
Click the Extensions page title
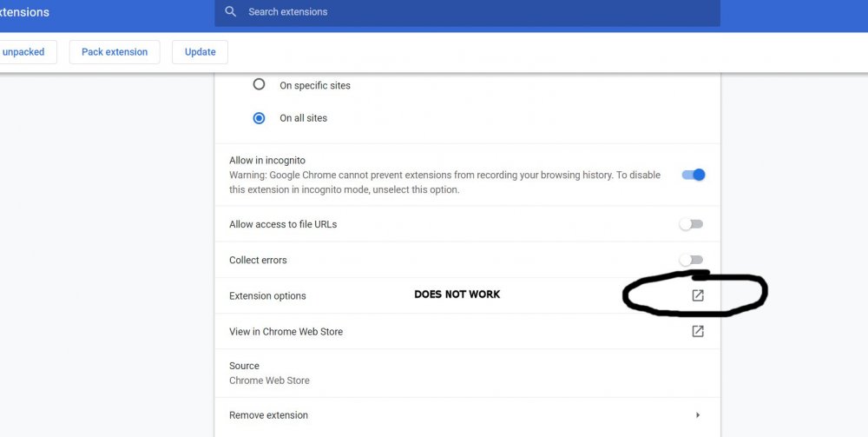click(x=24, y=12)
